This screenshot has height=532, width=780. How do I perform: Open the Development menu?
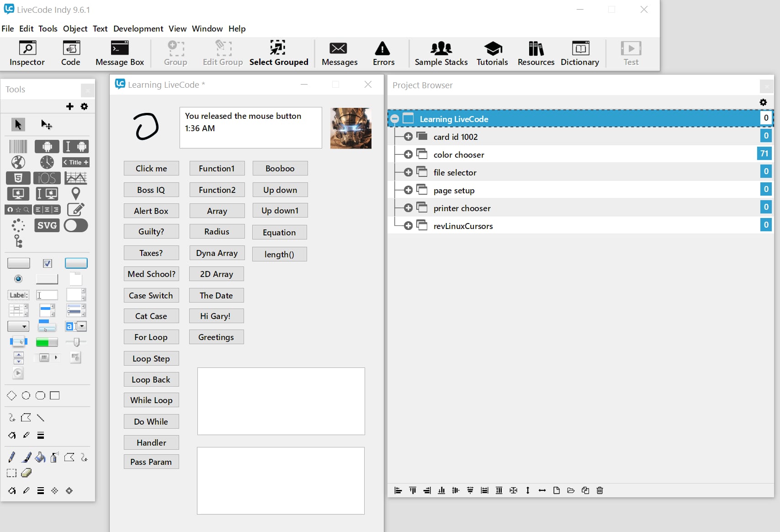point(138,28)
